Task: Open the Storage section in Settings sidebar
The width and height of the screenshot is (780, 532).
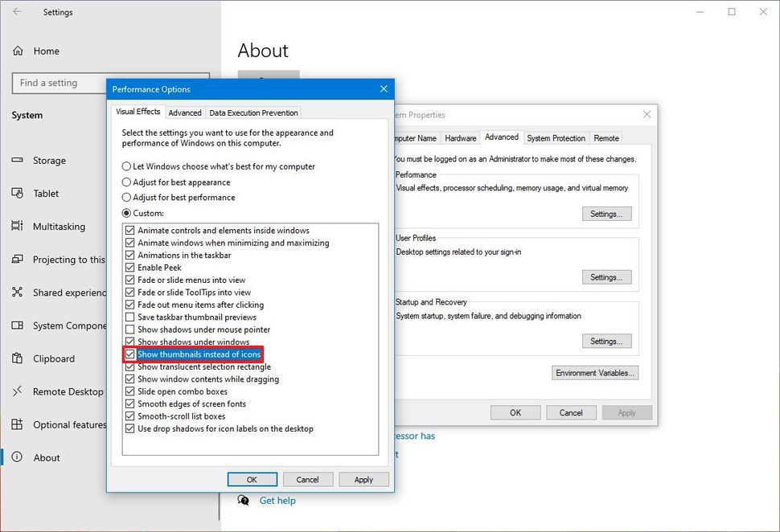Action: 48,161
